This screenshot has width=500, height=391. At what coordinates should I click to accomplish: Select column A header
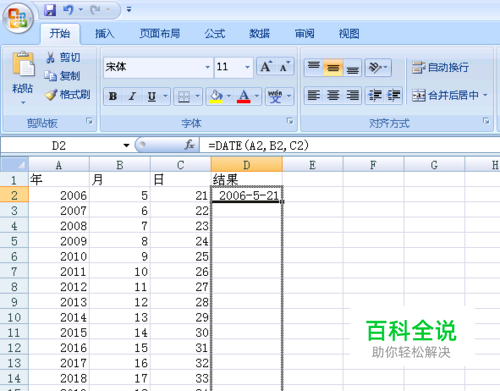click(x=59, y=165)
